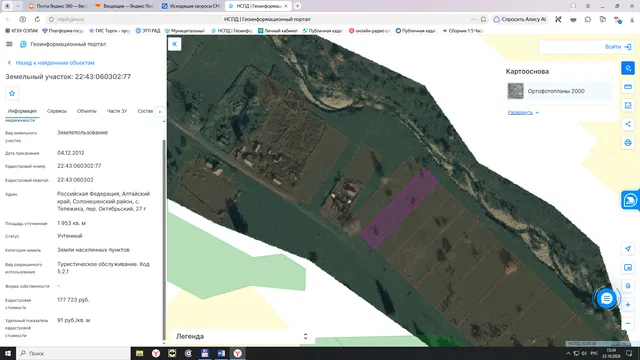Switch to the Части ЗУ tab
Screen dimensions: 640x360
click(x=117, y=111)
